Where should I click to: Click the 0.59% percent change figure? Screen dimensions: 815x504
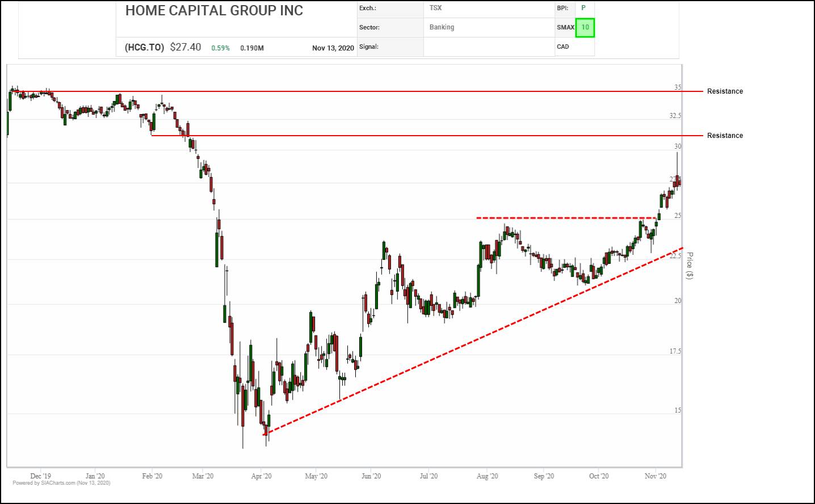click(x=220, y=48)
